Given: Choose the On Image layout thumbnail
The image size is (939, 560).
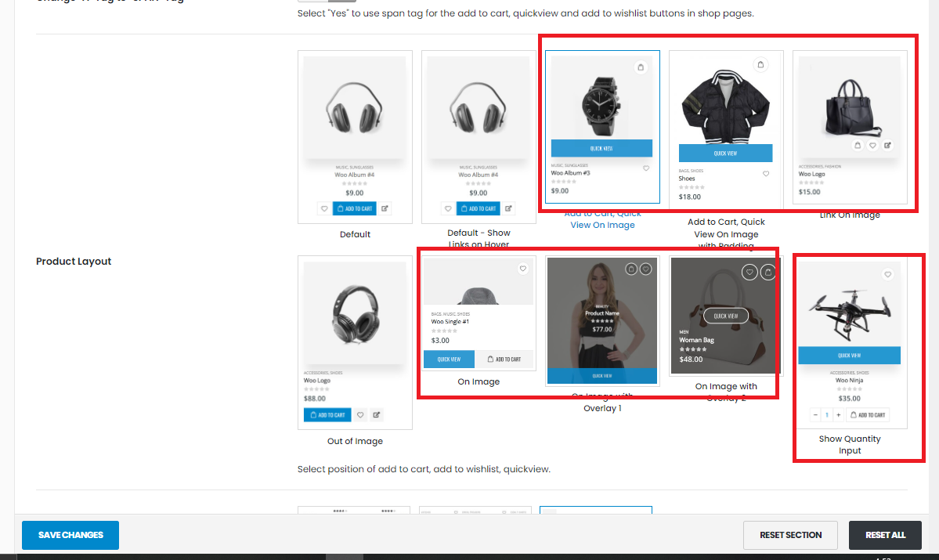Looking at the screenshot, I should [x=479, y=314].
